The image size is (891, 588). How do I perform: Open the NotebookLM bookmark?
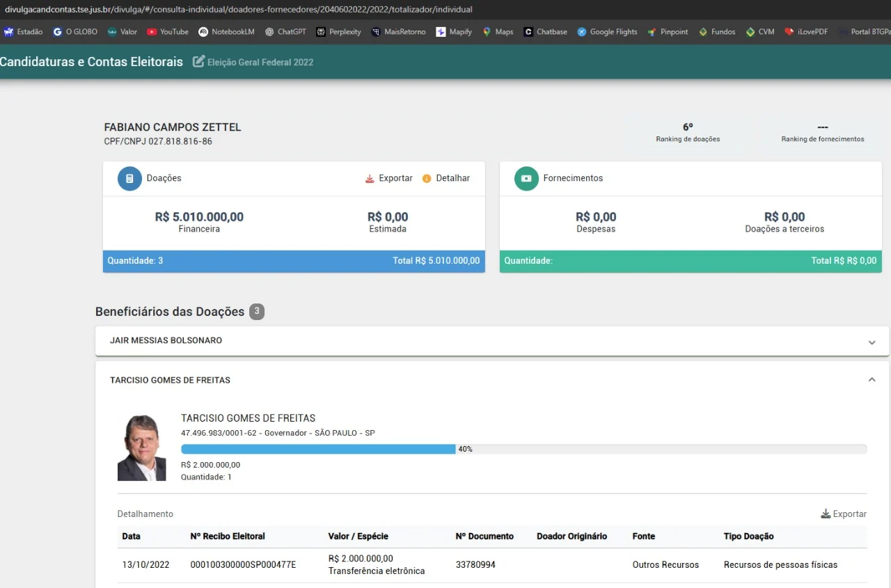click(227, 32)
